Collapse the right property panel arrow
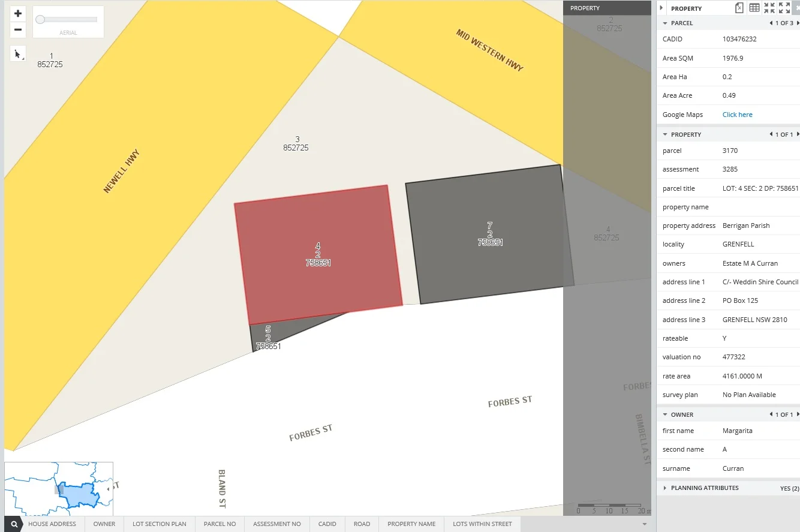The width and height of the screenshot is (800, 532). [661, 8]
